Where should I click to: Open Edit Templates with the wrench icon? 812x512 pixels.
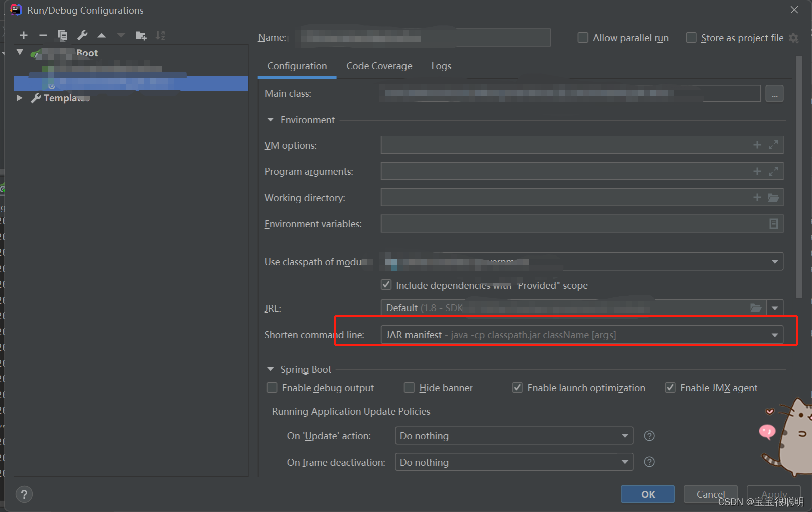tap(82, 35)
